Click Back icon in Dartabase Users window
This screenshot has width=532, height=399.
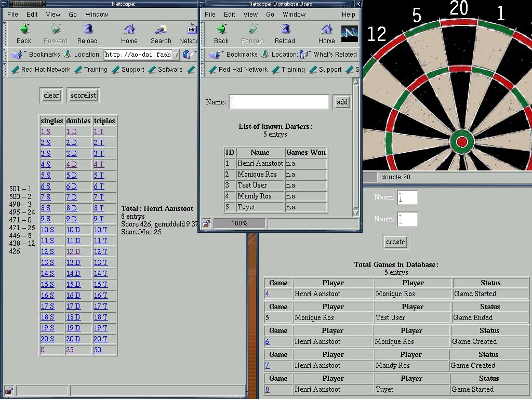(x=221, y=30)
